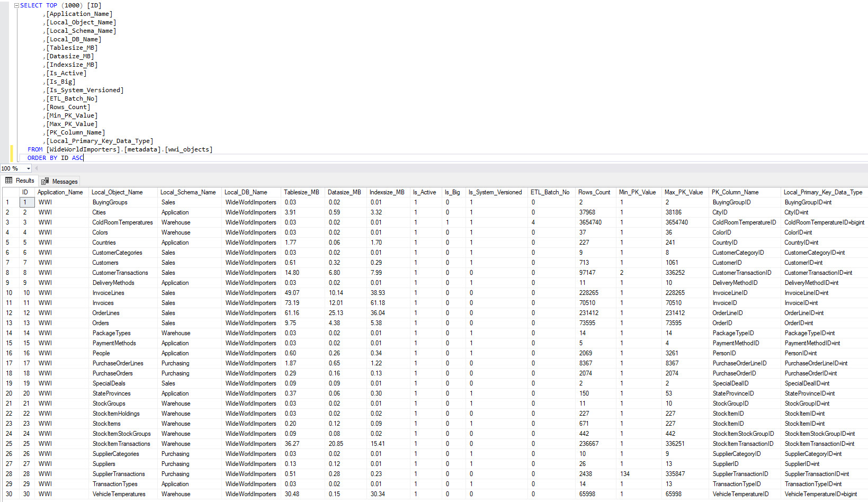Click Indexsize_MB value 61.18
The height and width of the screenshot is (502, 868).
pos(388,303)
